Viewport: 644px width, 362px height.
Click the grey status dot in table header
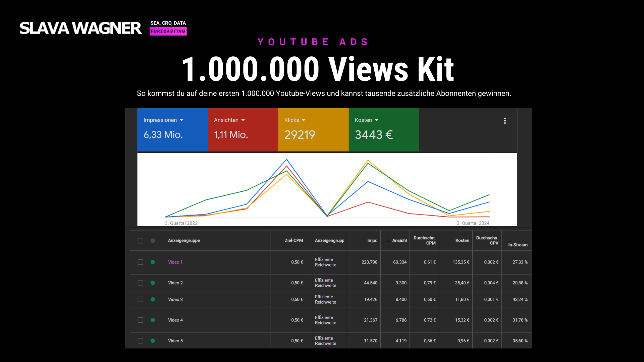pos(153,241)
